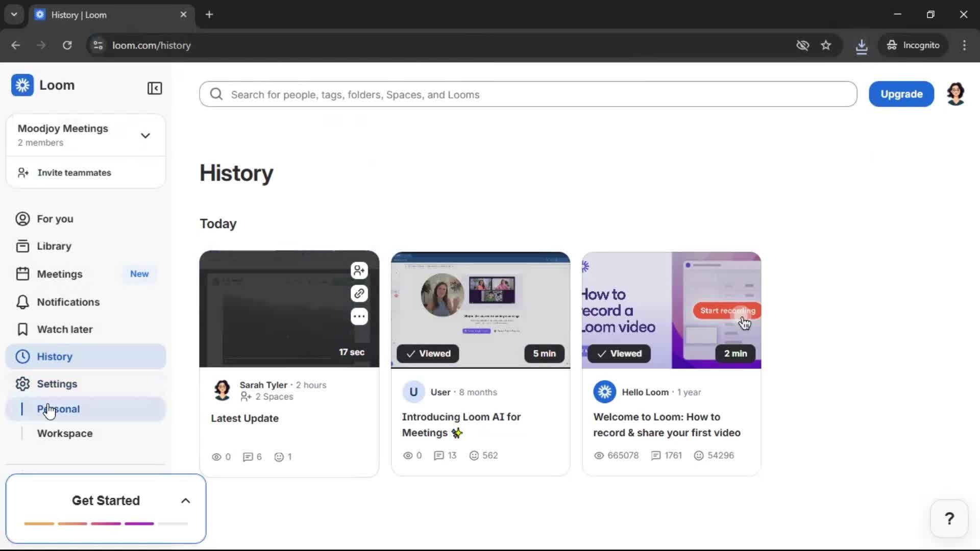Click Invite teammates
The height and width of the screenshot is (551, 980).
point(74,172)
